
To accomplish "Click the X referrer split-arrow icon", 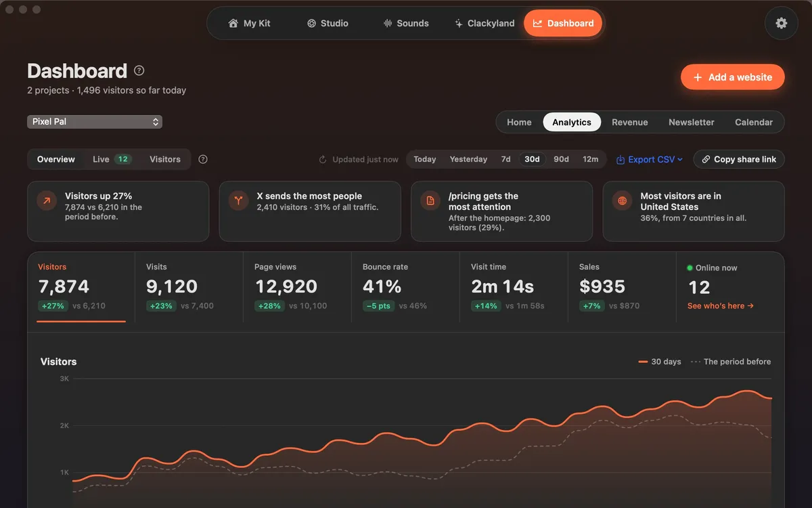I will pyautogui.click(x=238, y=200).
